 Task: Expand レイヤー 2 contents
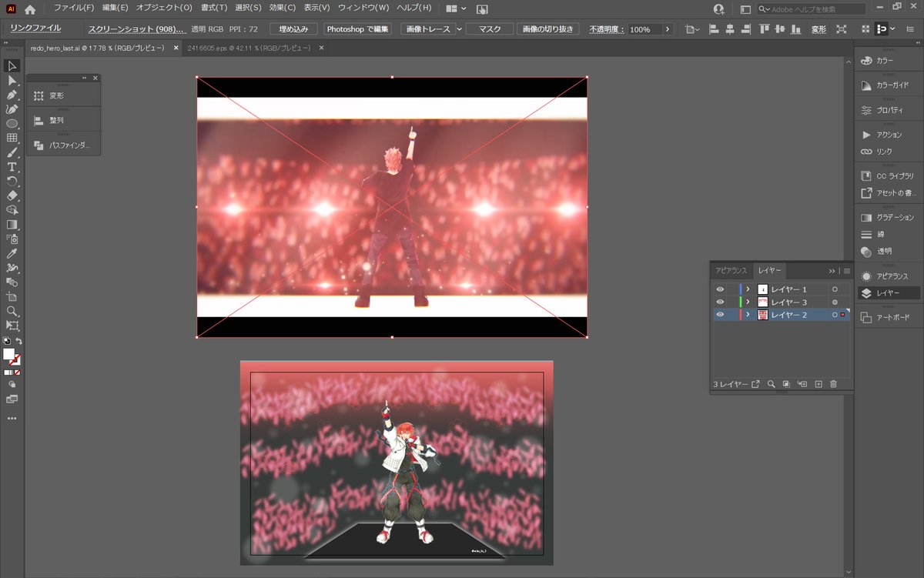click(x=748, y=314)
